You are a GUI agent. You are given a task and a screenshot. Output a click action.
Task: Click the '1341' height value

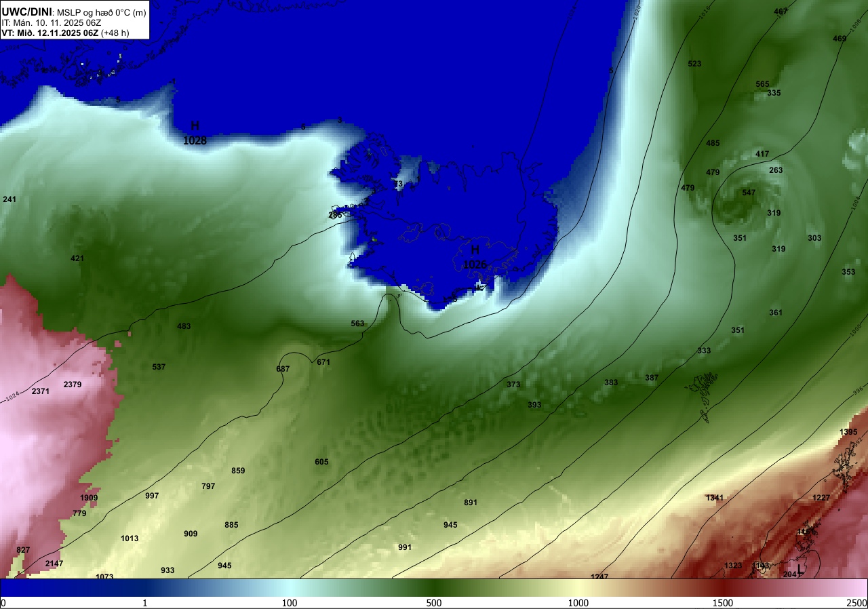715,498
